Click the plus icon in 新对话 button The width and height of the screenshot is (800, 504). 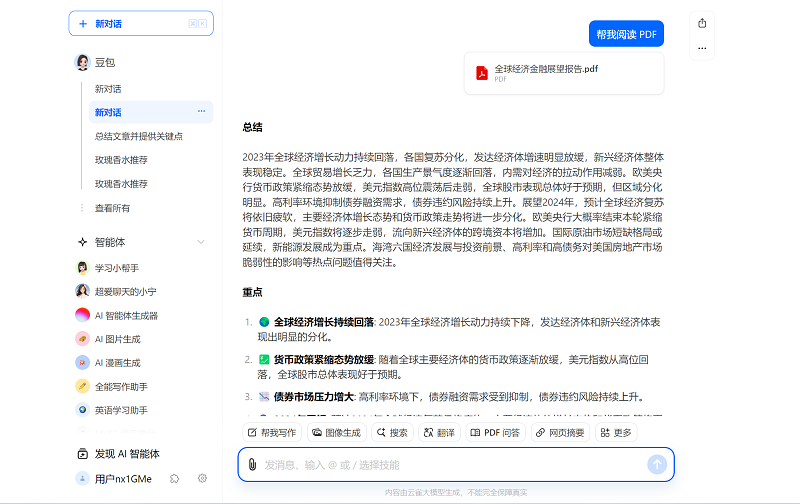pyautogui.click(x=83, y=24)
